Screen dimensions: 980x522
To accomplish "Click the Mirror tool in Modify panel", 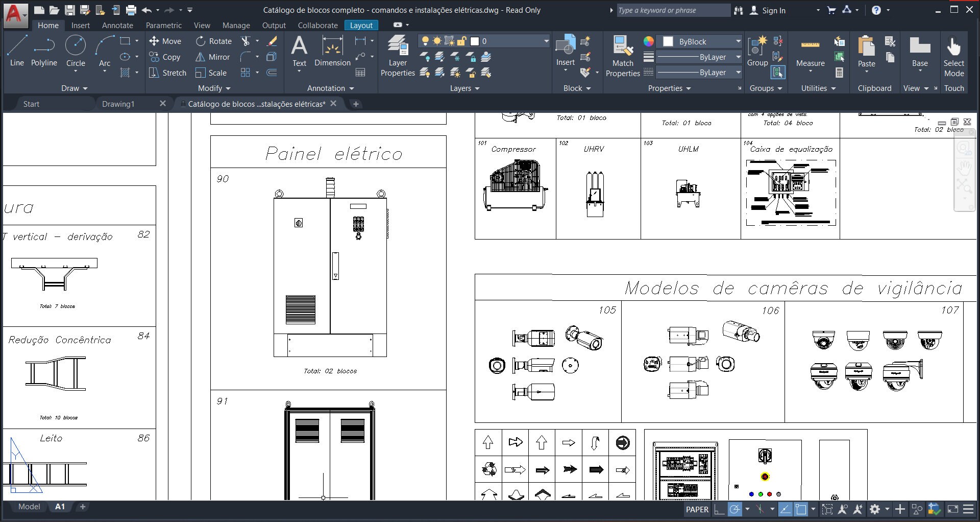I will 213,57.
